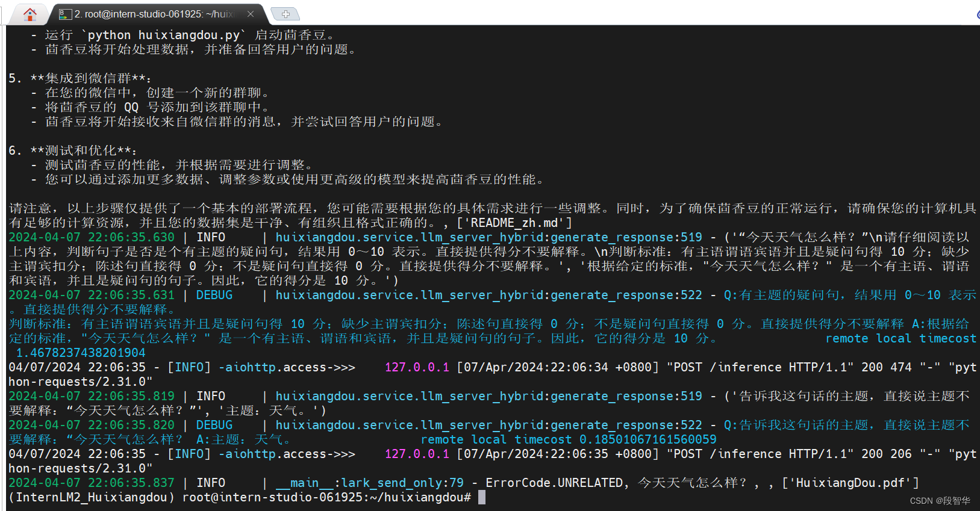Screen dimensions: 980x511
Task: Click the "['HuixiangDou.pdf']" text in log
Action: coord(850,483)
